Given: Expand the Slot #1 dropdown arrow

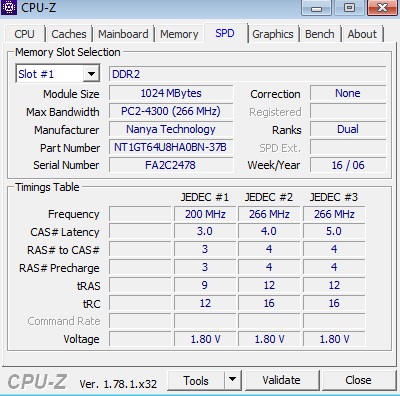Looking at the screenshot, I should [x=91, y=74].
